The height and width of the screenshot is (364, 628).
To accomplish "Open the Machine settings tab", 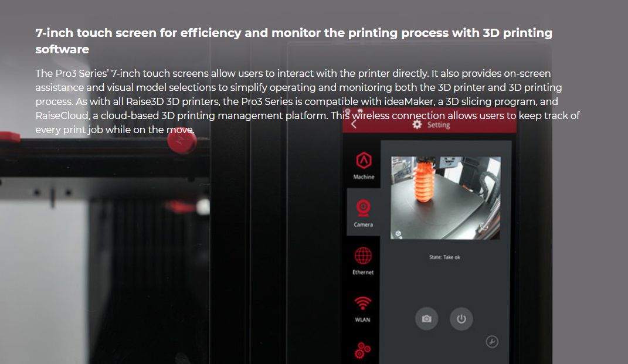I will pos(364,160).
